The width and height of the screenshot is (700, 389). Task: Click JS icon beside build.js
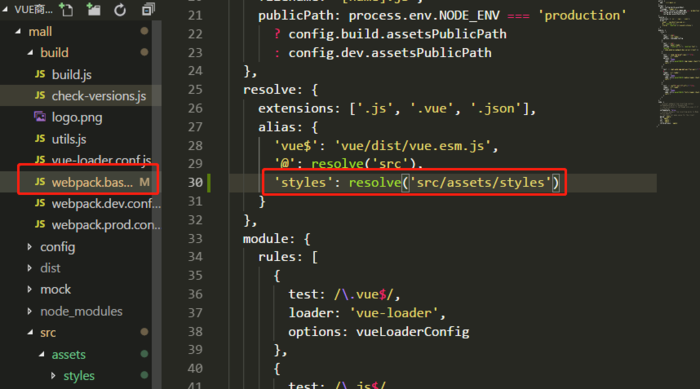click(x=40, y=74)
